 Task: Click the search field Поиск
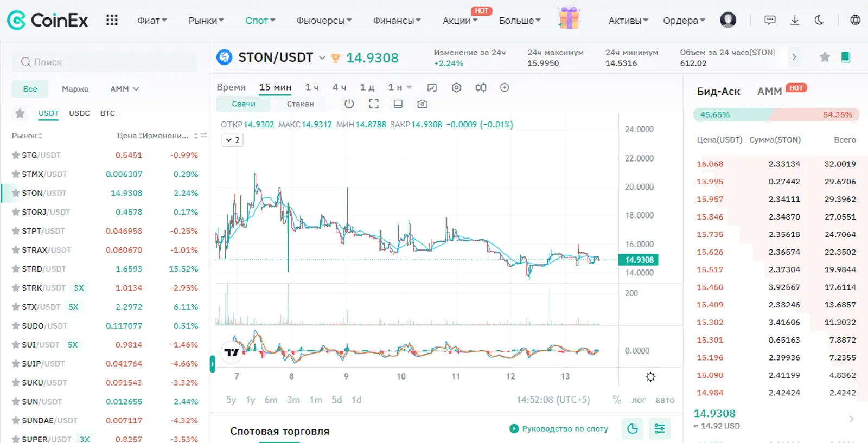pos(105,62)
